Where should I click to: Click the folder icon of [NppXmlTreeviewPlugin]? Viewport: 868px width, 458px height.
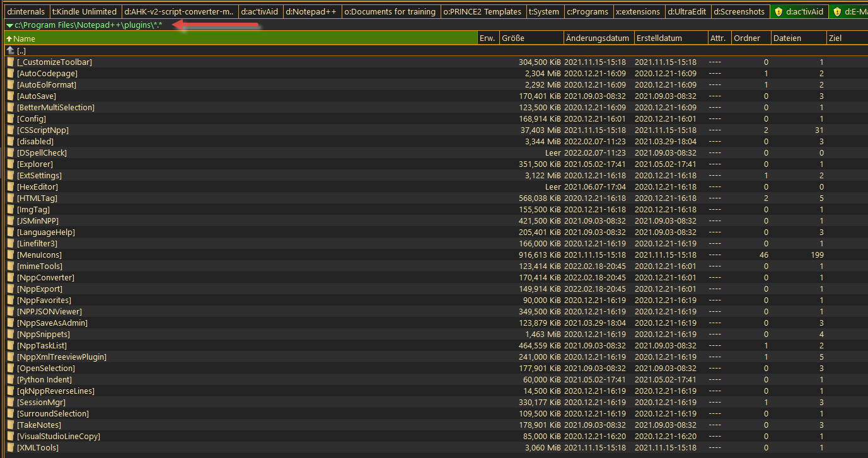[10, 357]
